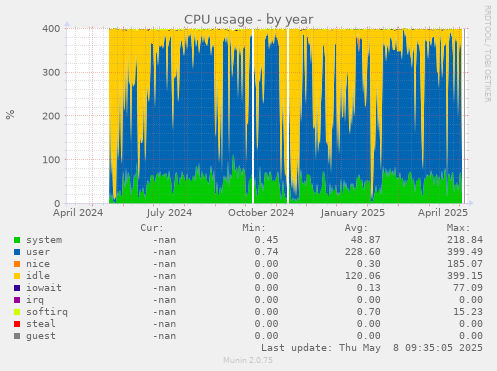
Task: Click nice average value 0.30
Action: point(368,264)
